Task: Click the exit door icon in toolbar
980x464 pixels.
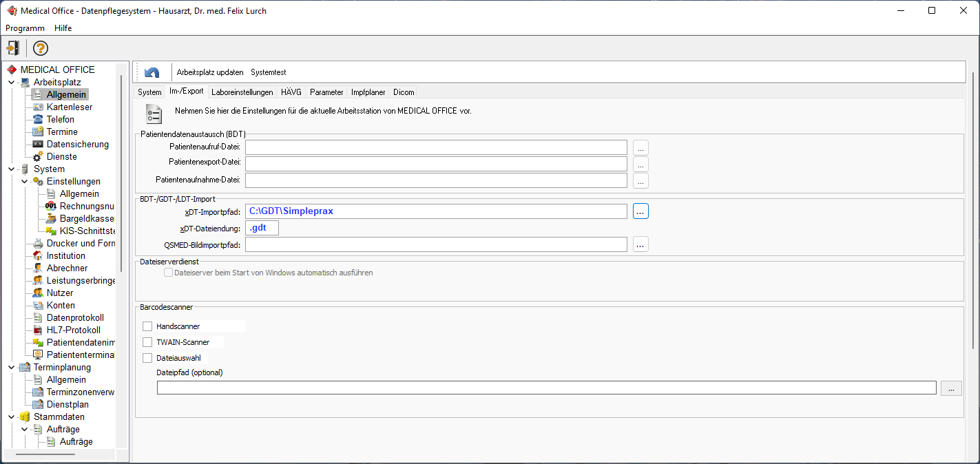Action: coord(12,48)
